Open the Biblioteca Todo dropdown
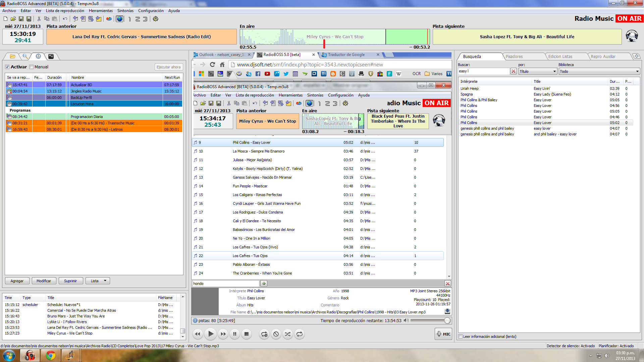Viewport: 644px width, 362px height. 599,71
